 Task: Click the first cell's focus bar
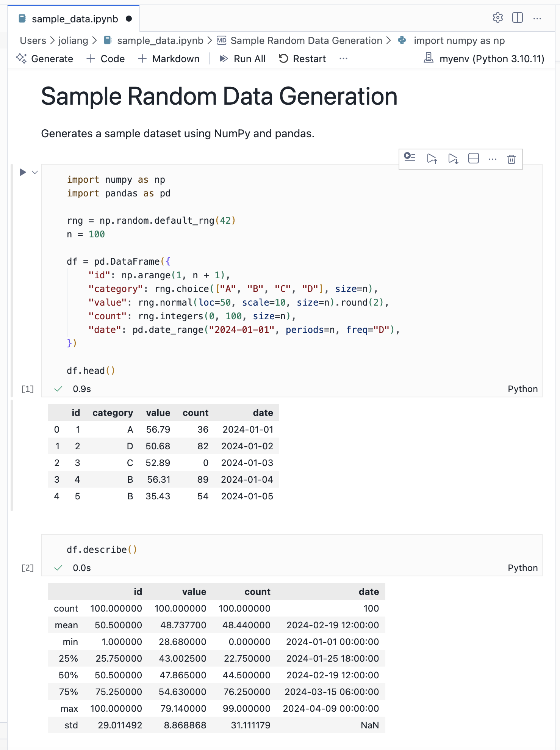[12, 280]
